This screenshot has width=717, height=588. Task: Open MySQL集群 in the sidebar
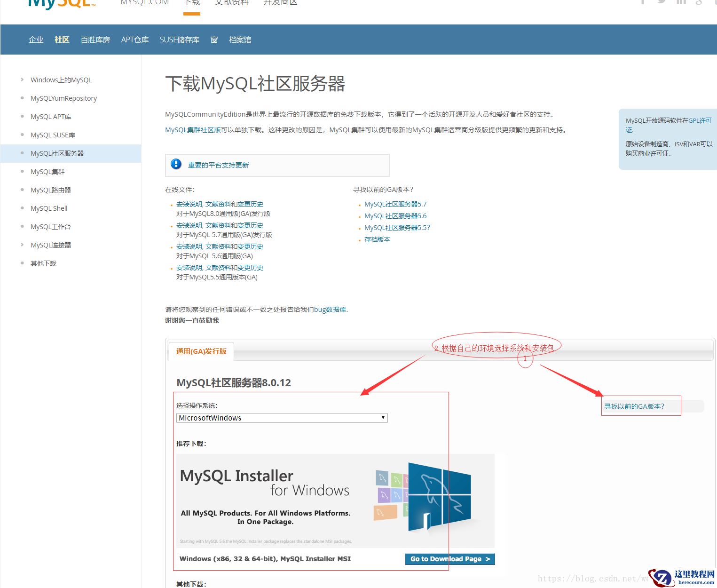(x=48, y=172)
